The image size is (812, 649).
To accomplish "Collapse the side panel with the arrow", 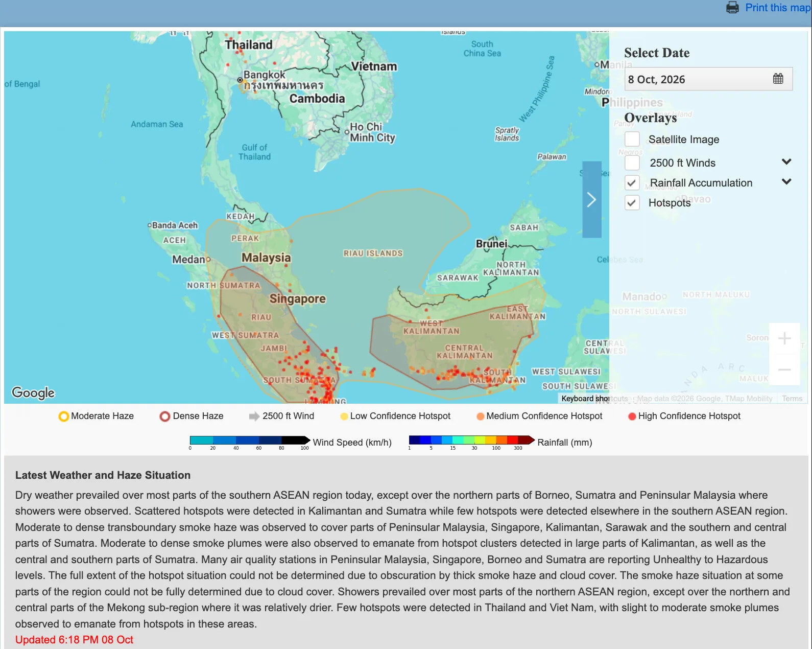I will coord(592,199).
